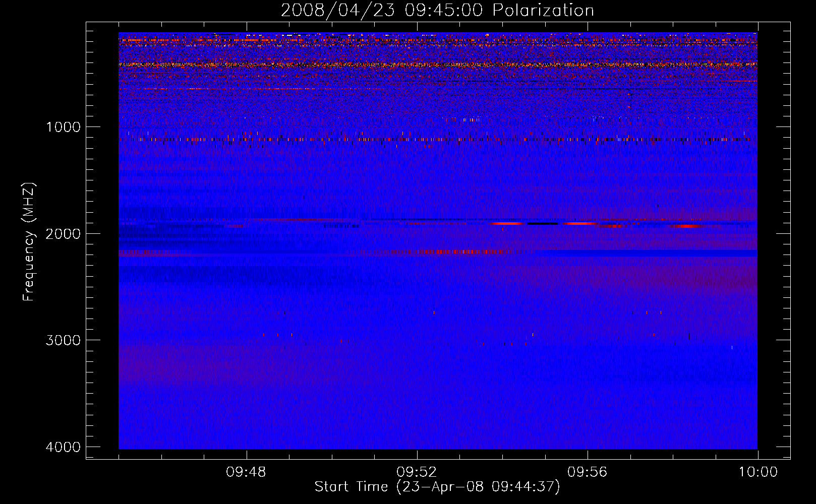Select the 'Start Time (23-Apr-08 09:44:37)' label
The image size is (816, 504).
click(x=437, y=487)
